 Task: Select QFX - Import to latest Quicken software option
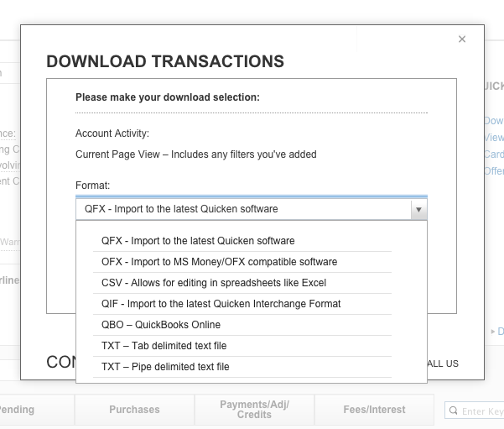242,241
